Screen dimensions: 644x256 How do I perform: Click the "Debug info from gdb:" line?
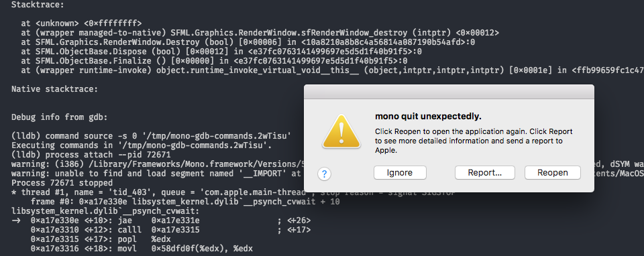tap(60, 117)
